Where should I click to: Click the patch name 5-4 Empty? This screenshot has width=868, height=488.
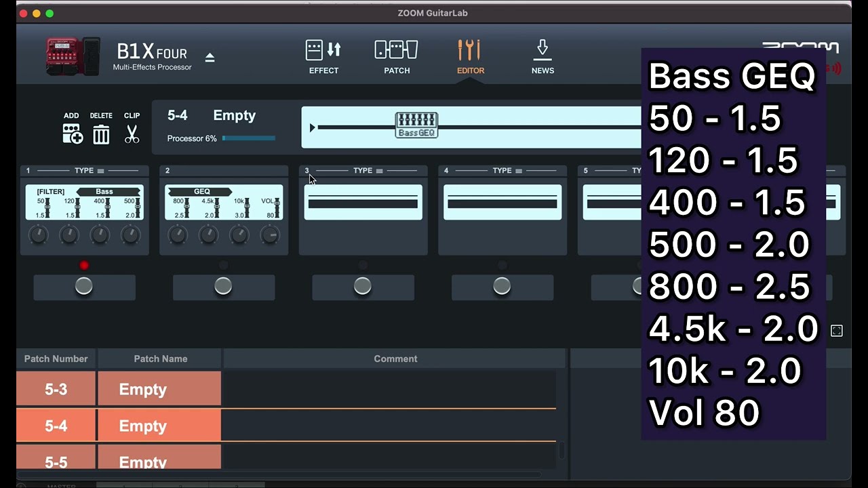tap(212, 115)
